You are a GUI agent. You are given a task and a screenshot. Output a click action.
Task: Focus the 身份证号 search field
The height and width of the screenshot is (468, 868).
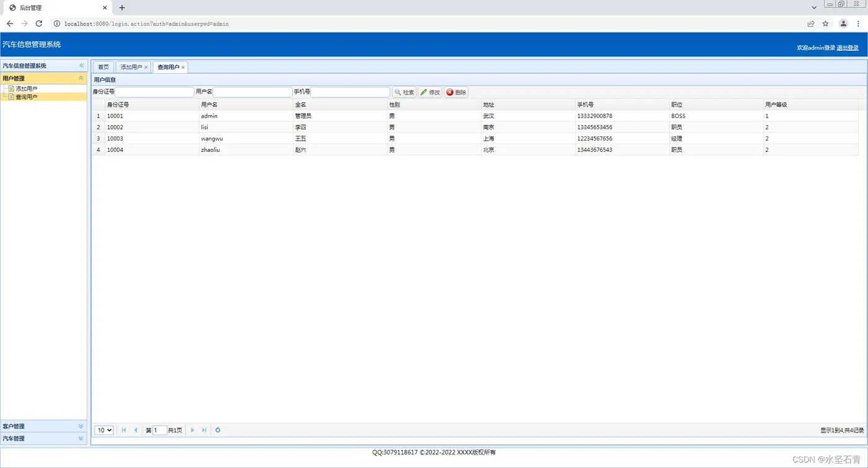(x=154, y=92)
